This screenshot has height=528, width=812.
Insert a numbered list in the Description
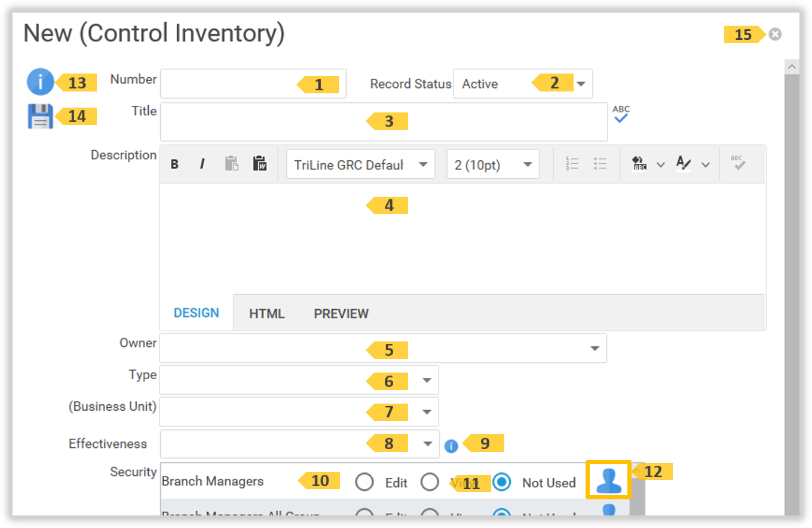click(x=572, y=164)
